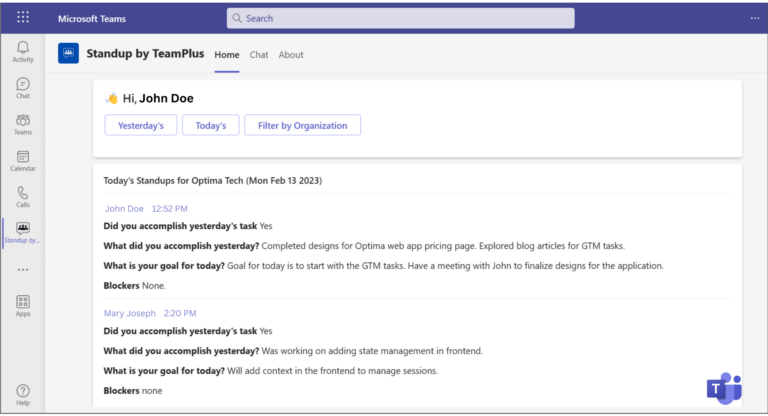Image resolution: width=768 pixels, height=416 pixels.
Task: Show Today's standups
Action: [211, 125]
